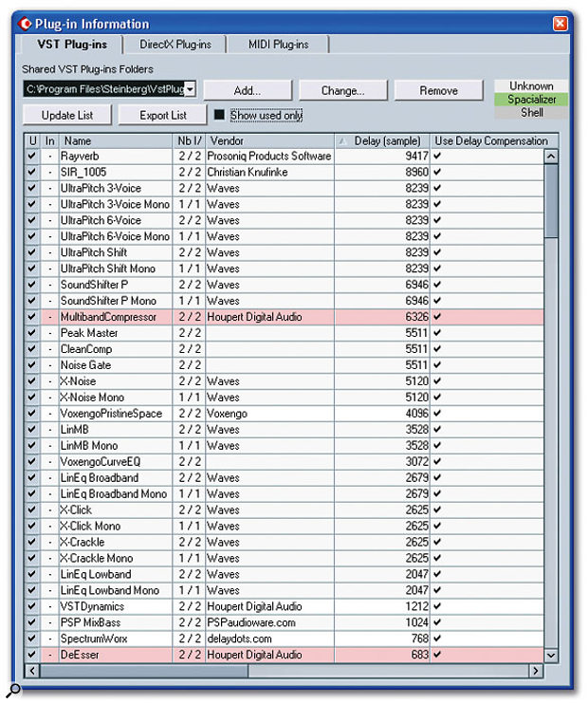Click the Add... button
The image size is (588, 704).
248,91
